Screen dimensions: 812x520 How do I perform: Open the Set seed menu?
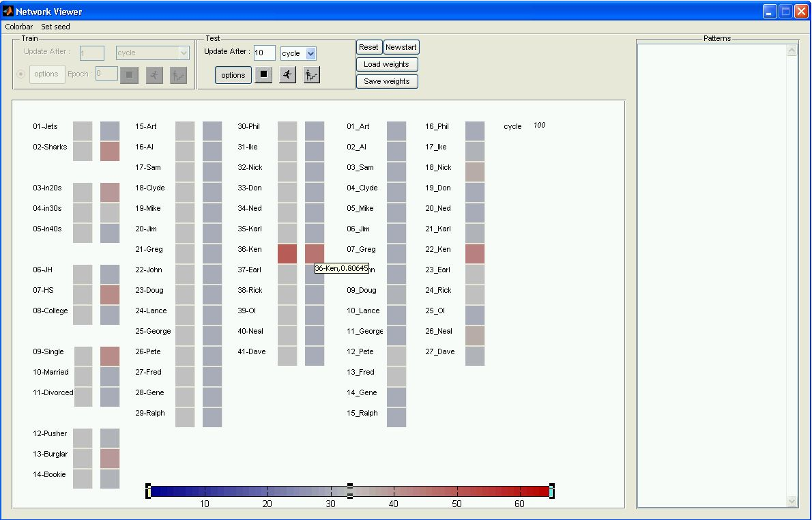coord(55,27)
